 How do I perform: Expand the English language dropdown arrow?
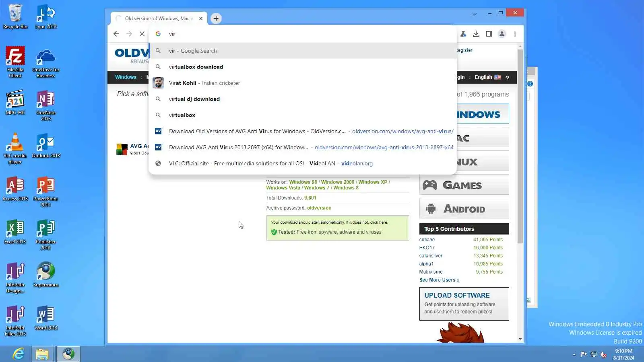pyautogui.click(x=507, y=77)
